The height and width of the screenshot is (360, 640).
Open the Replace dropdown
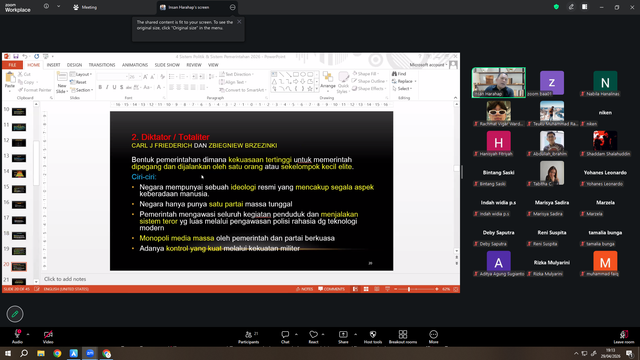pos(404,81)
